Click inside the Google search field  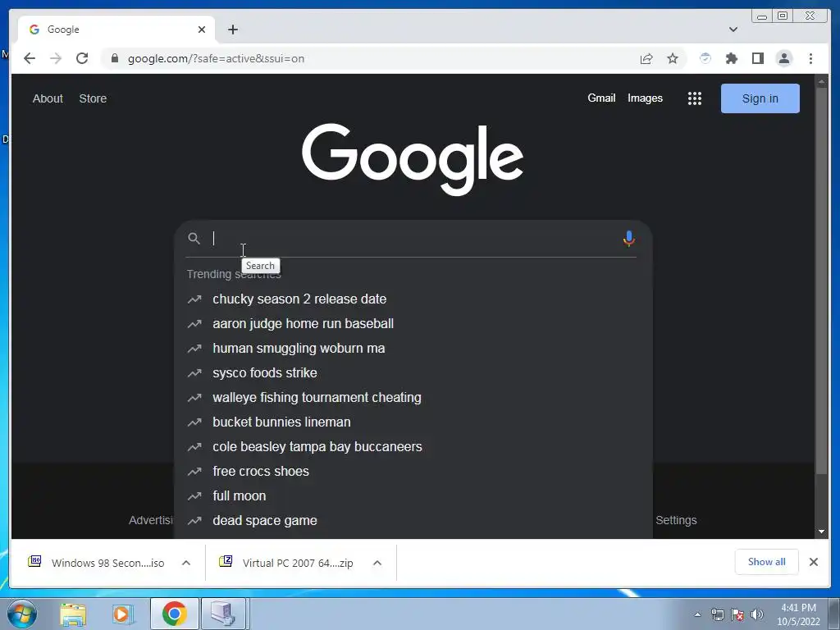[413, 239]
